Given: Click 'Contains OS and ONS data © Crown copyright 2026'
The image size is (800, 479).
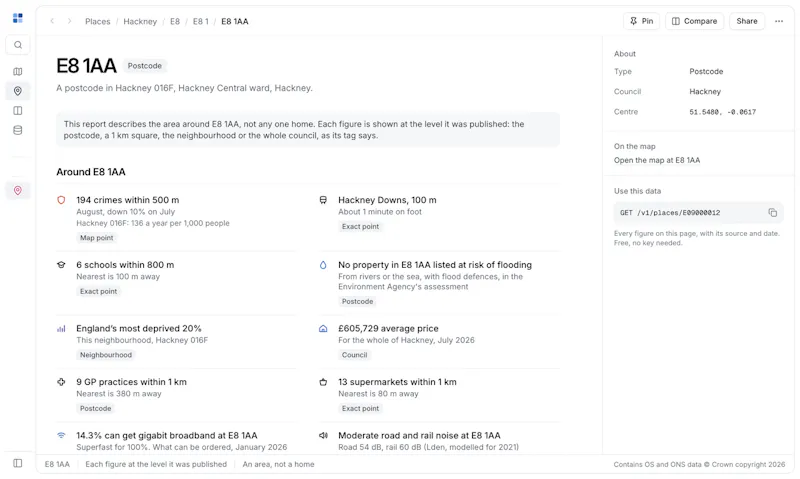Looking at the screenshot, I should click(699, 465).
